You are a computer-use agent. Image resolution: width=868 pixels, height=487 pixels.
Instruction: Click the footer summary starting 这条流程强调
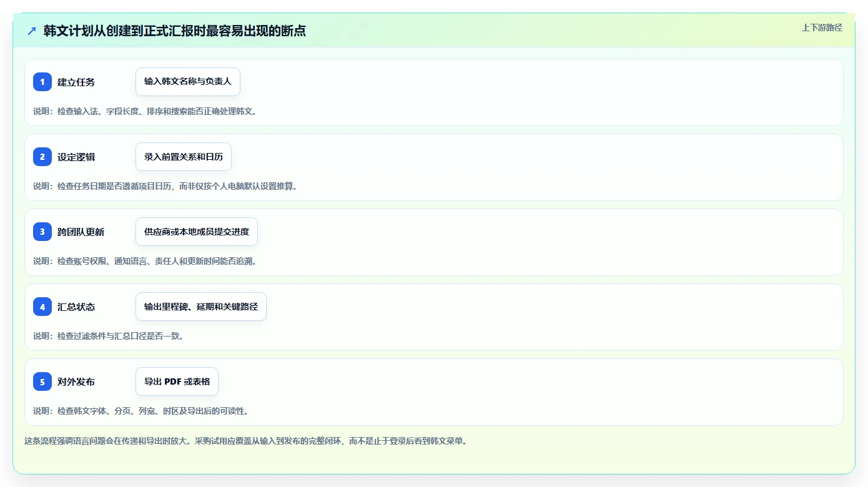[246, 441]
